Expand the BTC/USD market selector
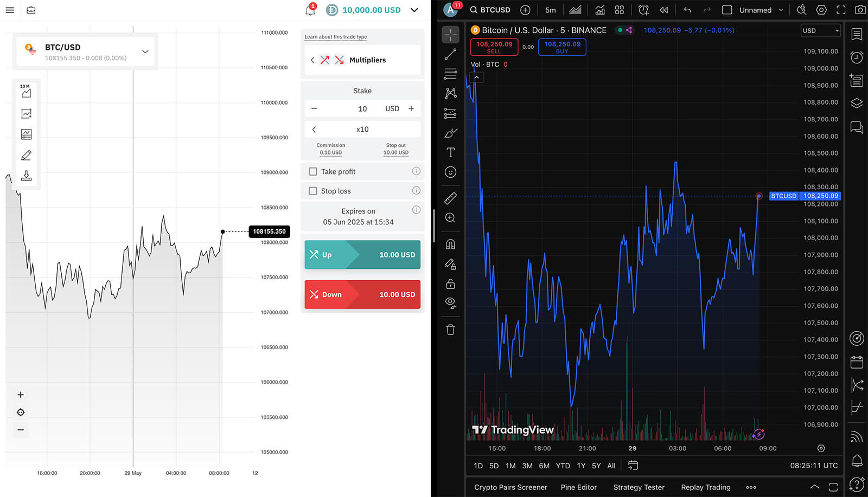This screenshot has height=497, width=868. [145, 52]
